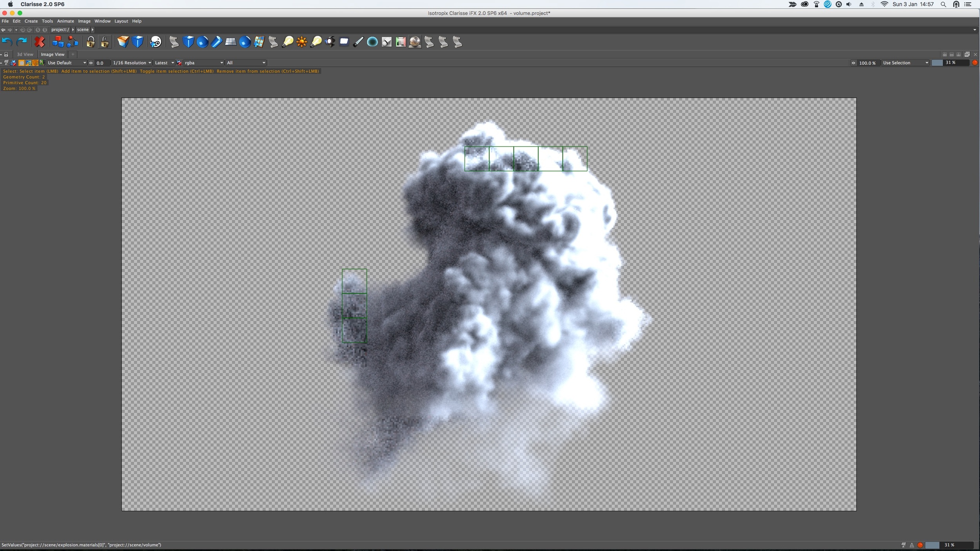980x551 pixels.
Task: Click the scene breadcrumb path button
Action: (83, 30)
